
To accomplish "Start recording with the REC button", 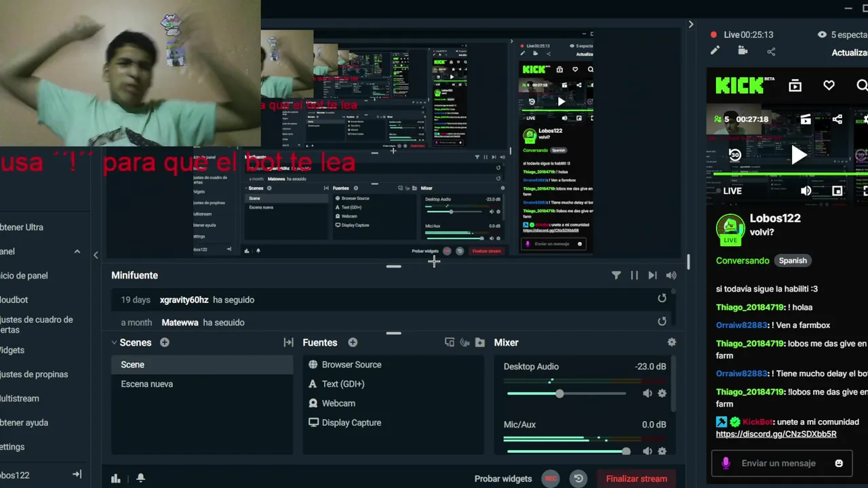I will pyautogui.click(x=551, y=479).
